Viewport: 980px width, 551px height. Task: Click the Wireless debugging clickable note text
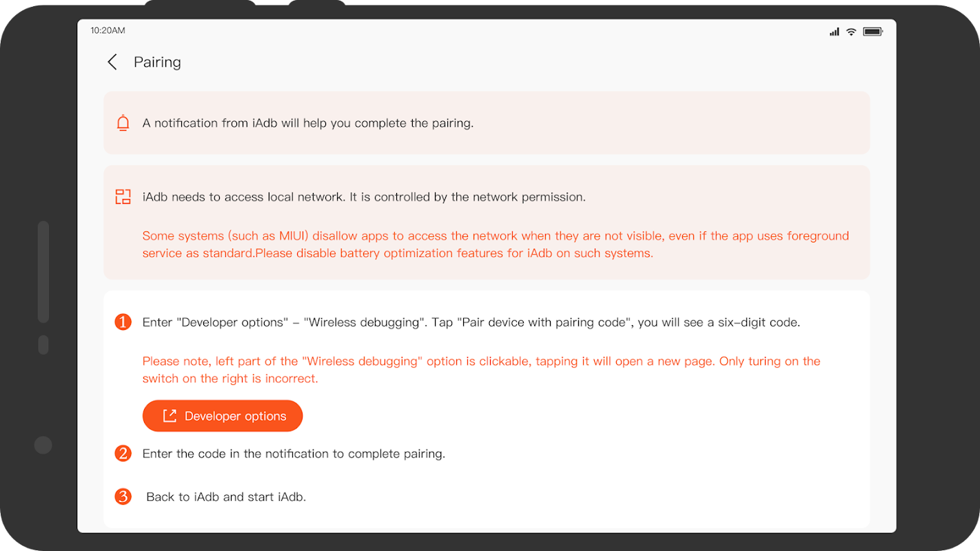(x=481, y=370)
